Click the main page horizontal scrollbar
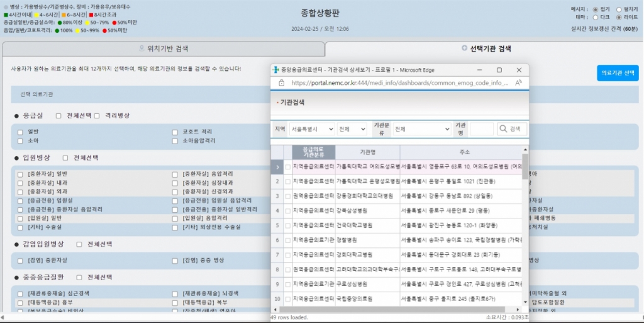This screenshot has width=644, height=323. pos(322,317)
